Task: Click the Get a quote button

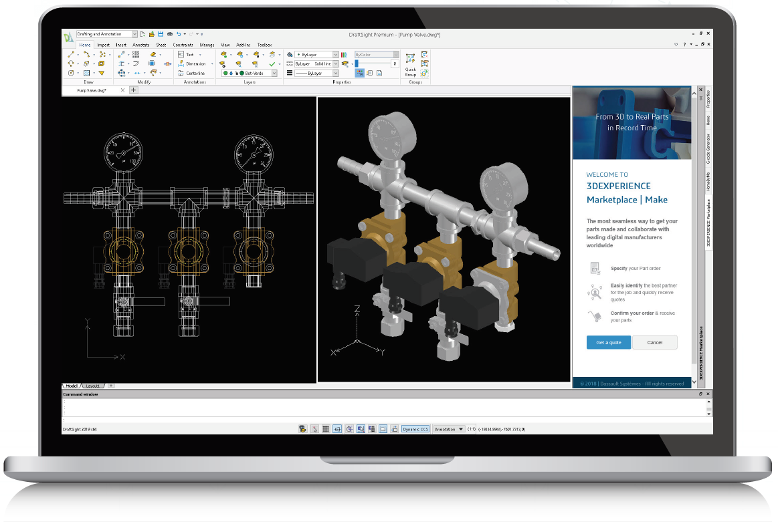Action: point(608,342)
